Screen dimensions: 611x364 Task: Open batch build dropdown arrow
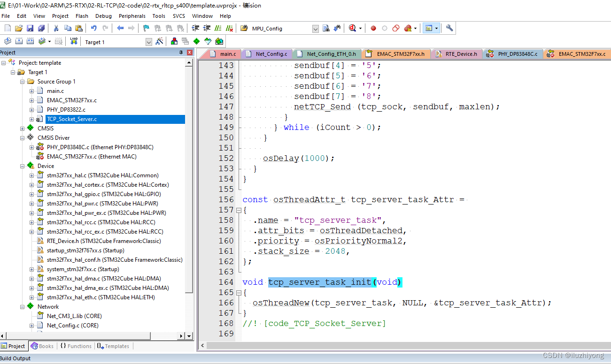(49, 41)
